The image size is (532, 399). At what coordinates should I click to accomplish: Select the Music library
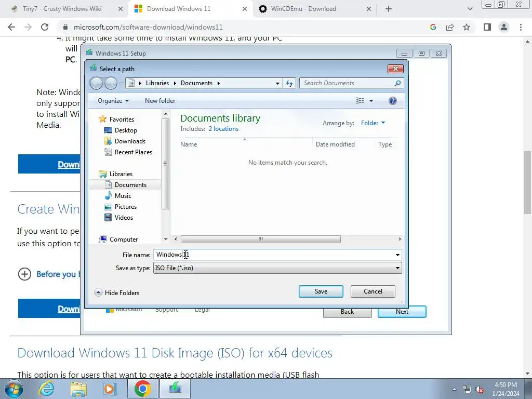123,196
